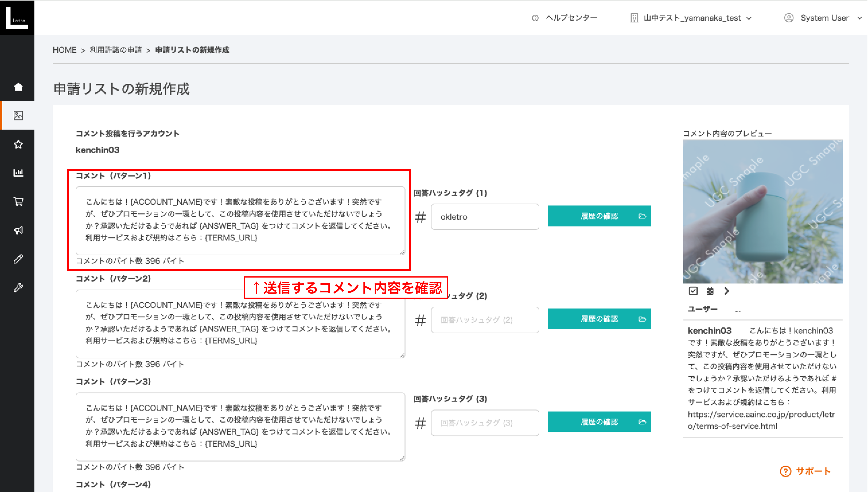Open the wrench settings sidebar icon
Screen dimensions: 868x492
18,287
